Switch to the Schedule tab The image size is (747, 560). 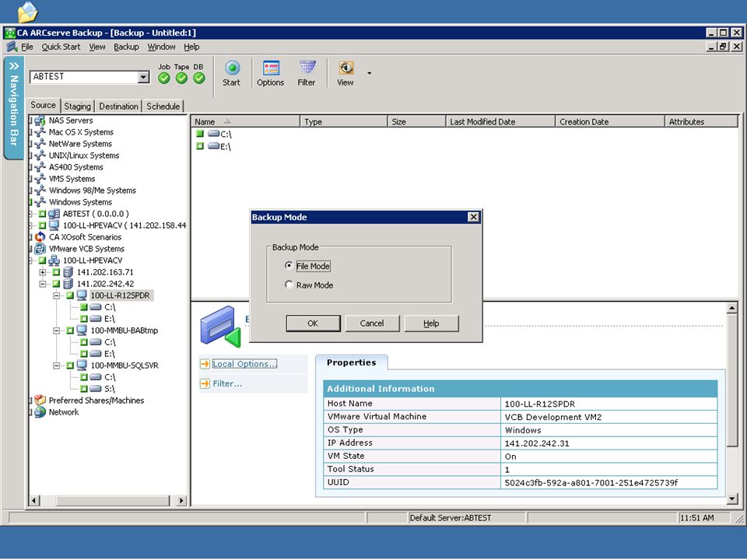[x=163, y=107]
